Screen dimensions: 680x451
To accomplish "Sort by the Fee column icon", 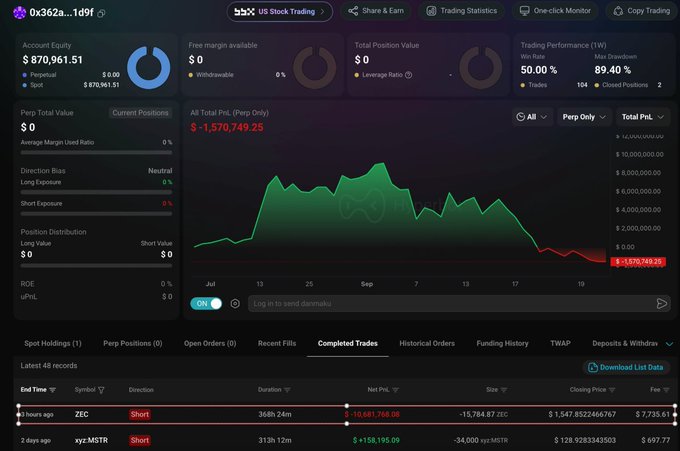I will (x=667, y=390).
